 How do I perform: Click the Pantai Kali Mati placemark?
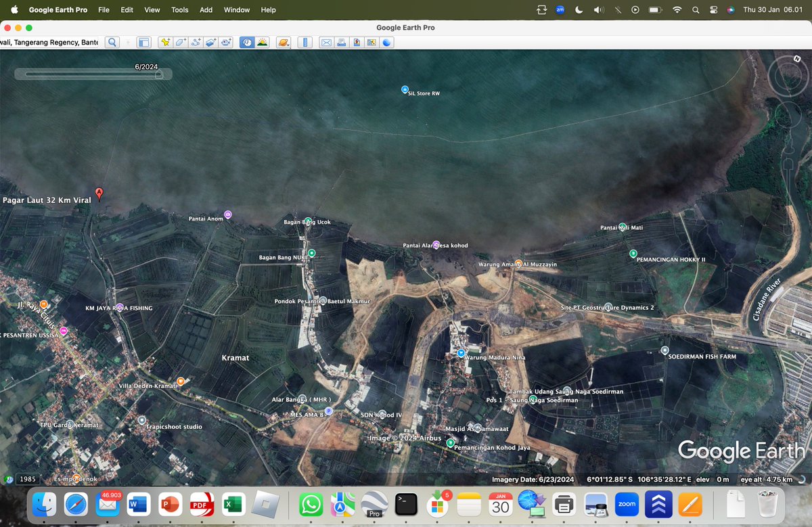[623, 227]
